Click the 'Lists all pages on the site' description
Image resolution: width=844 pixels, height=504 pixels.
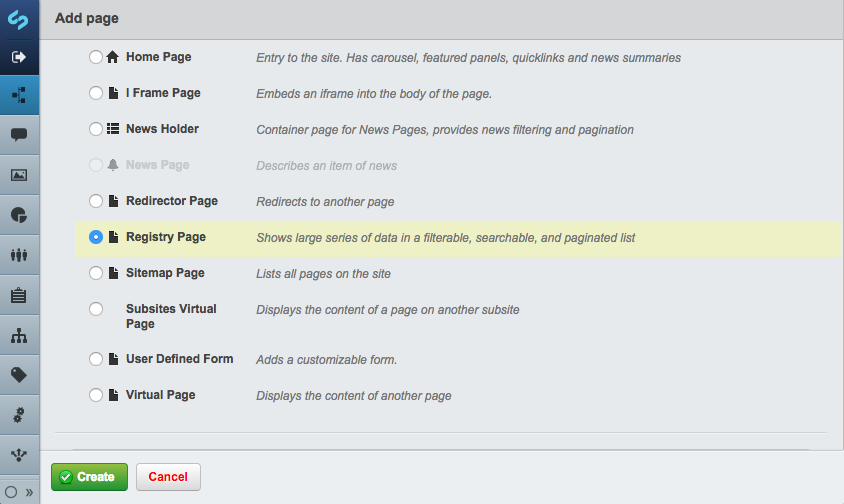point(323,274)
